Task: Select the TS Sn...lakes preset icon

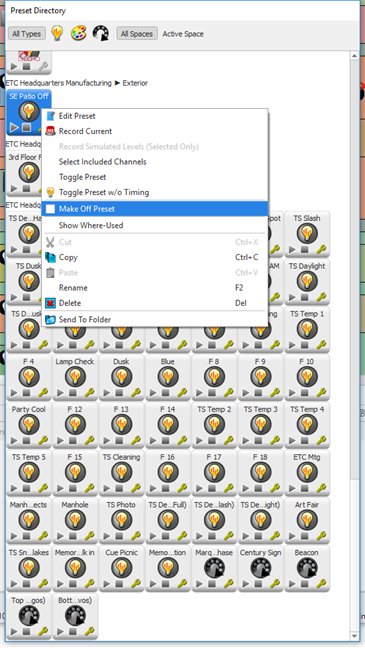Action: coord(29,568)
